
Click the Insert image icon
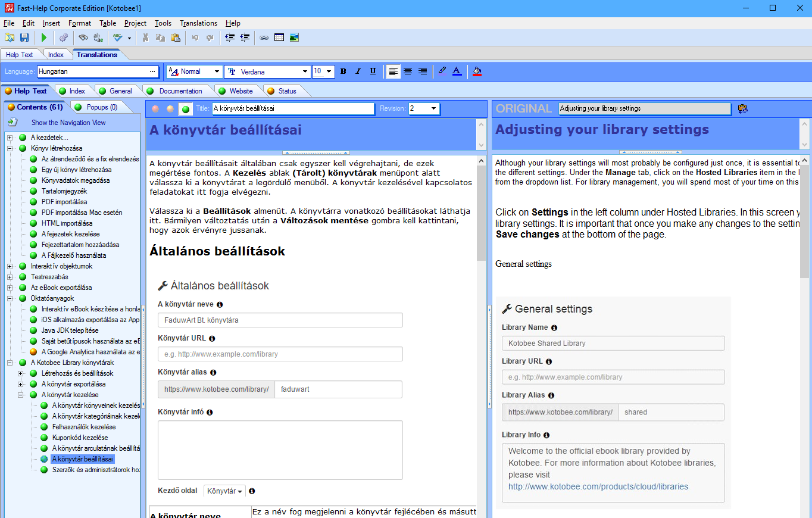tap(294, 38)
